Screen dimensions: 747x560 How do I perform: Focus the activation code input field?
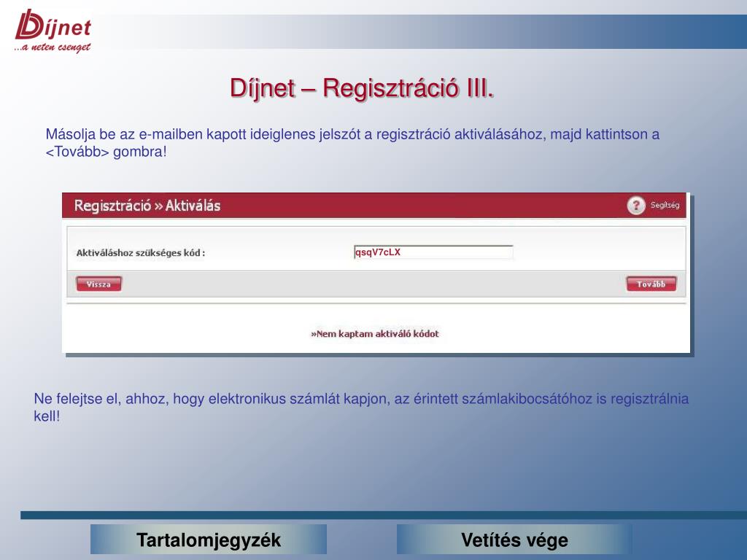[433, 252]
